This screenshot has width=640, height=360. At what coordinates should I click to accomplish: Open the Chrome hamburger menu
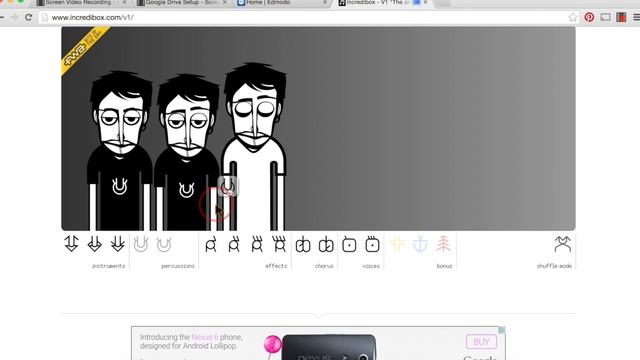click(636, 17)
